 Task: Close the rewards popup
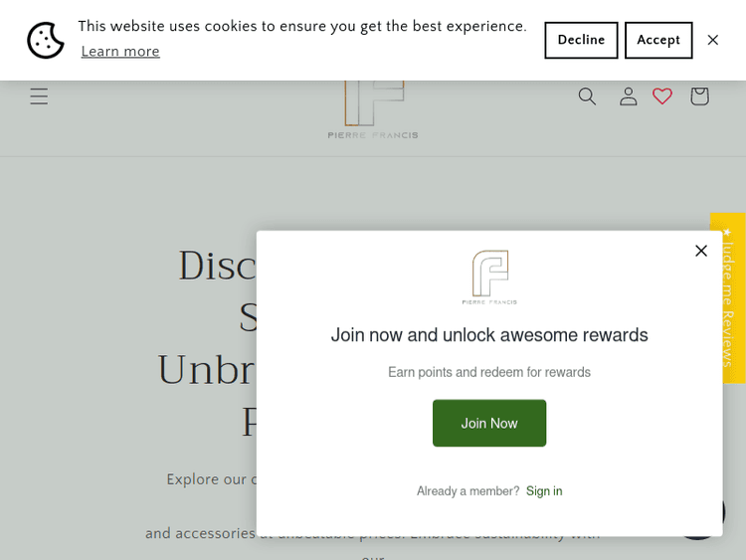tap(701, 251)
